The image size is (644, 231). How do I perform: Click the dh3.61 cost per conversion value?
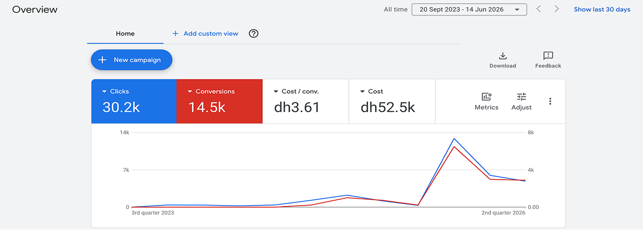tap(297, 108)
